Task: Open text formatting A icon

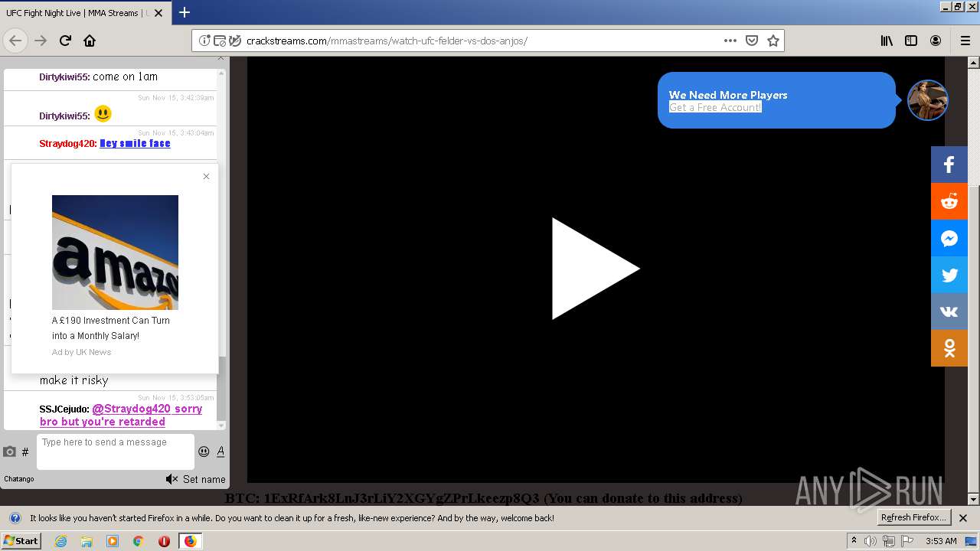Action: (x=220, y=452)
